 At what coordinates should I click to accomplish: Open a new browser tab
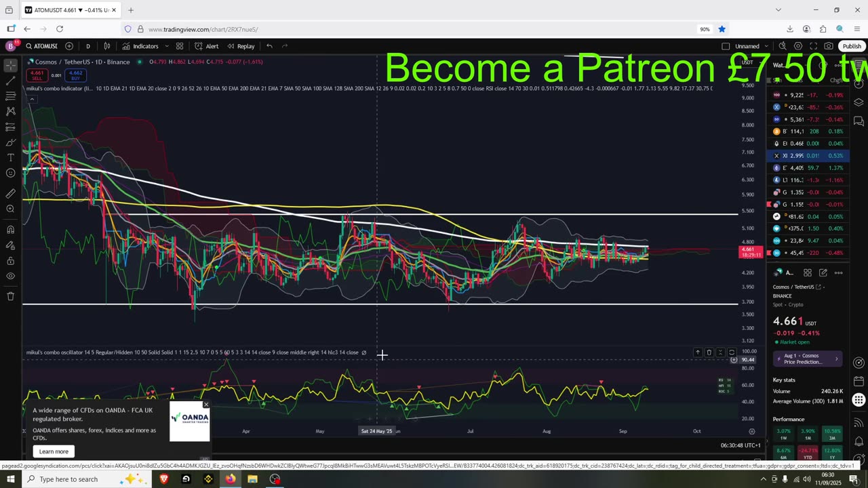(x=131, y=10)
